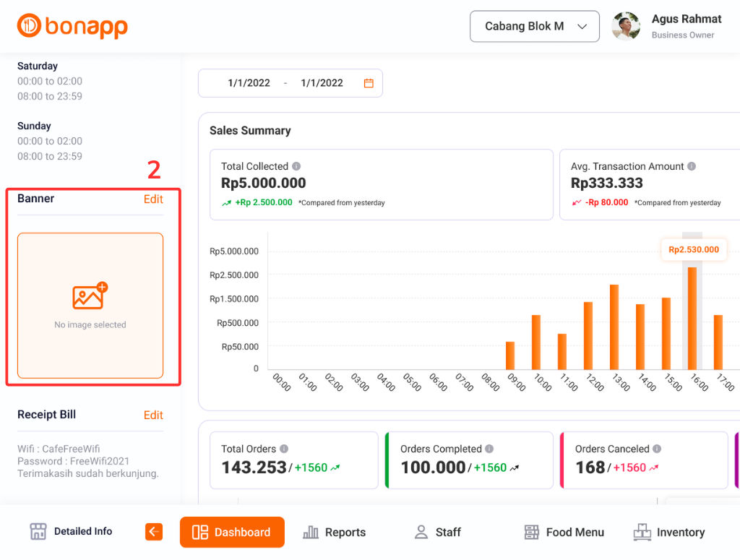Click the Receipt Bill section heading
Image resolution: width=740 pixels, height=560 pixels.
coord(47,415)
